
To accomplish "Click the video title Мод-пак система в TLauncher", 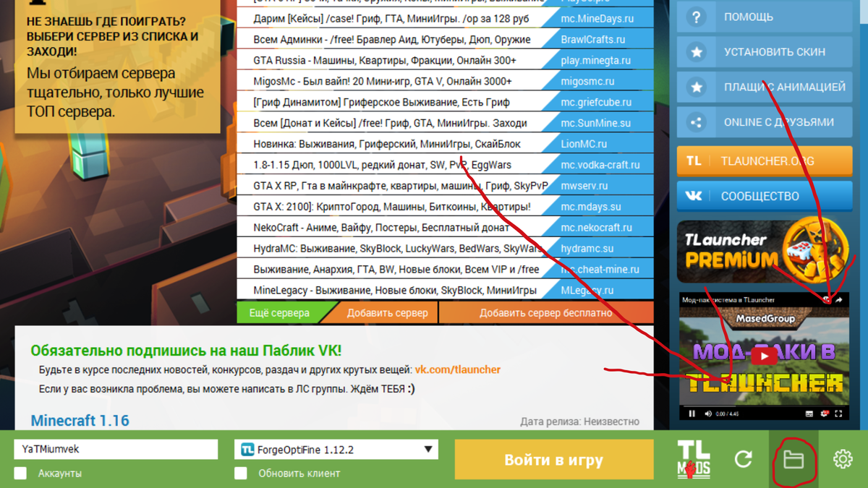I will 728,300.
